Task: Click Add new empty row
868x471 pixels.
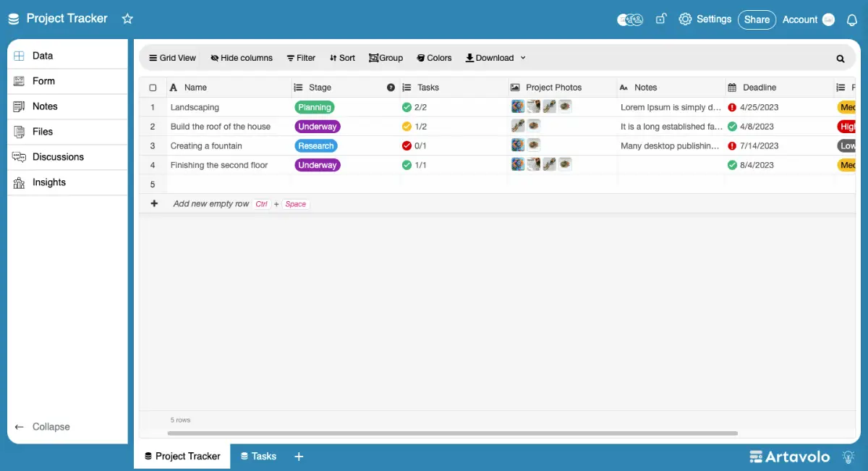Action: (x=210, y=204)
